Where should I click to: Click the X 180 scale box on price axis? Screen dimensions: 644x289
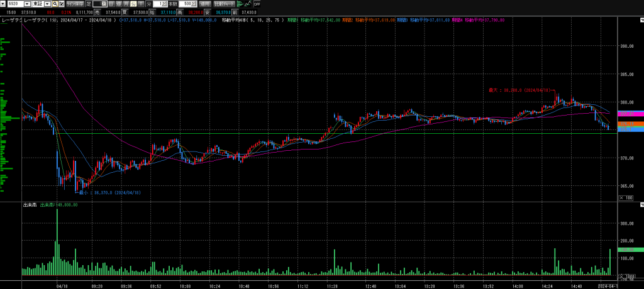[x=626, y=199]
